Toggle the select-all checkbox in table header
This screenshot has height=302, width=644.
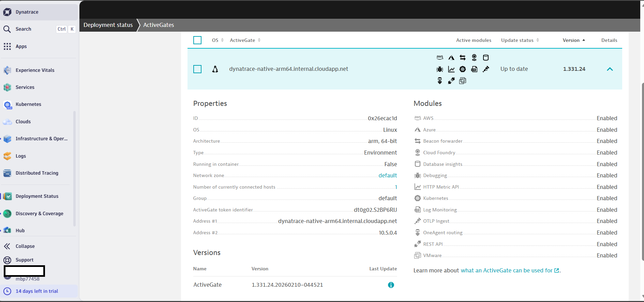[197, 40]
